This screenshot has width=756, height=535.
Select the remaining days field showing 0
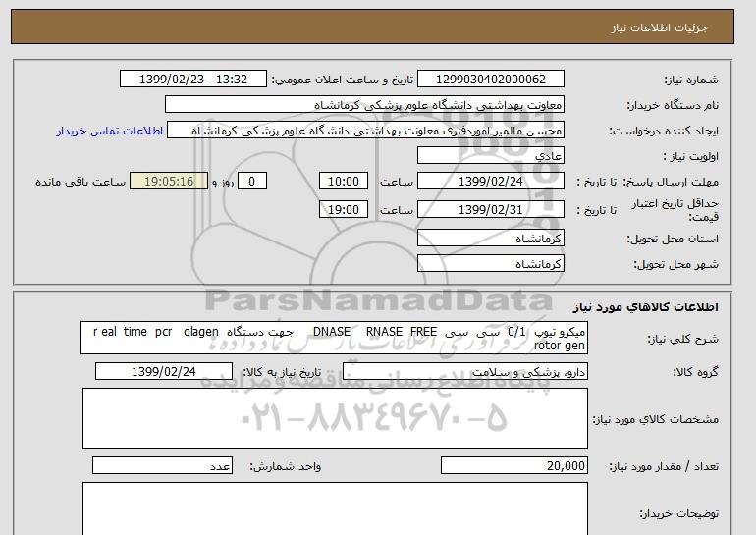click(x=251, y=182)
